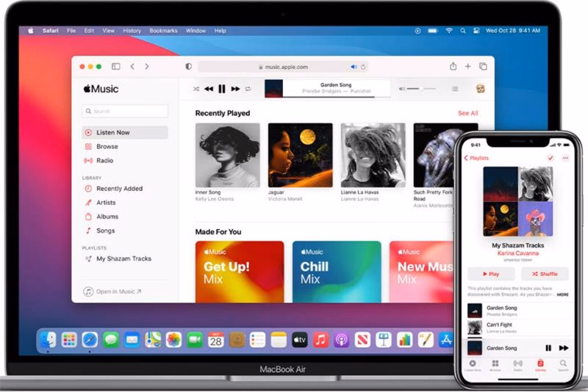Open the File menu
The height and width of the screenshot is (392, 588).
coord(71,31)
